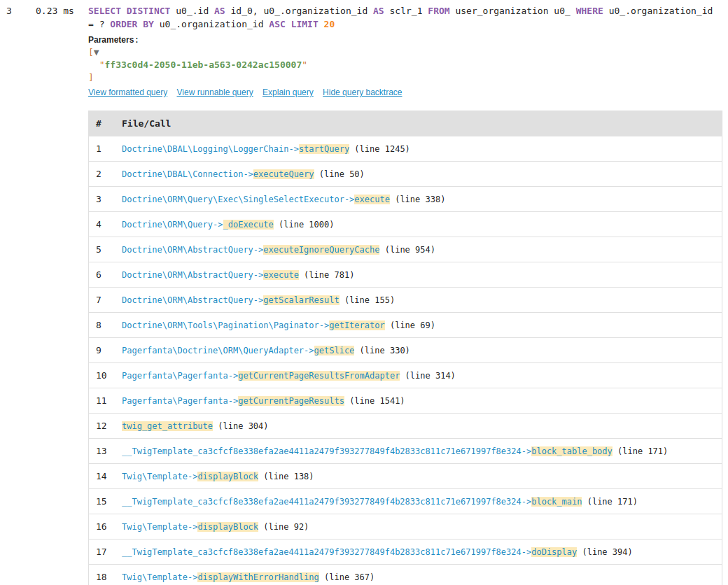728x585 pixels.
Task: Run Explain query for this statement
Action: point(288,92)
